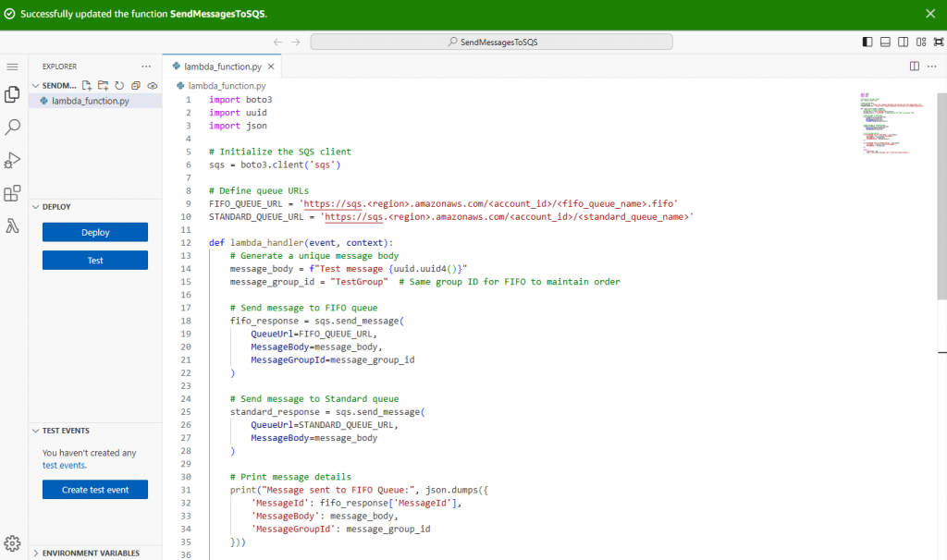The width and height of the screenshot is (947, 560).
Task: Open the Search view icon
Action: (x=12, y=127)
